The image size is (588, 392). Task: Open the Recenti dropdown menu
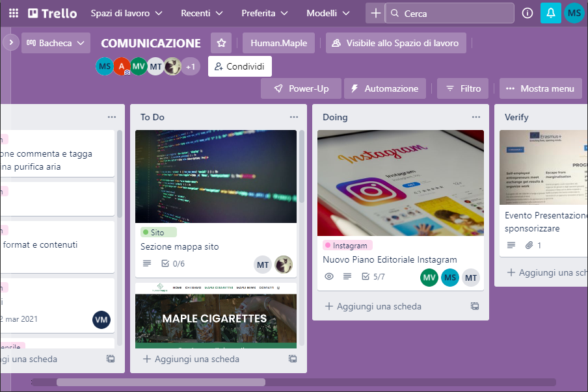tap(202, 13)
